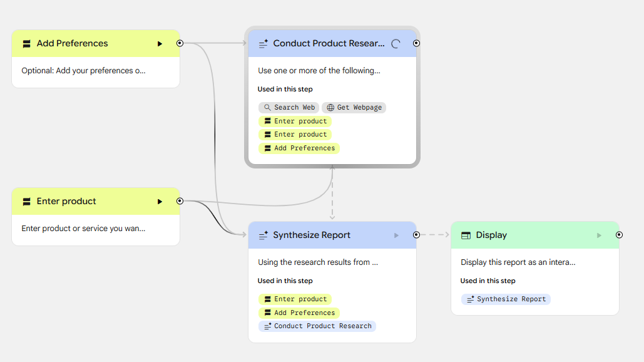Viewport: 644px width, 362px height.
Task: Run the Enter product node play arrow
Action: click(x=160, y=202)
